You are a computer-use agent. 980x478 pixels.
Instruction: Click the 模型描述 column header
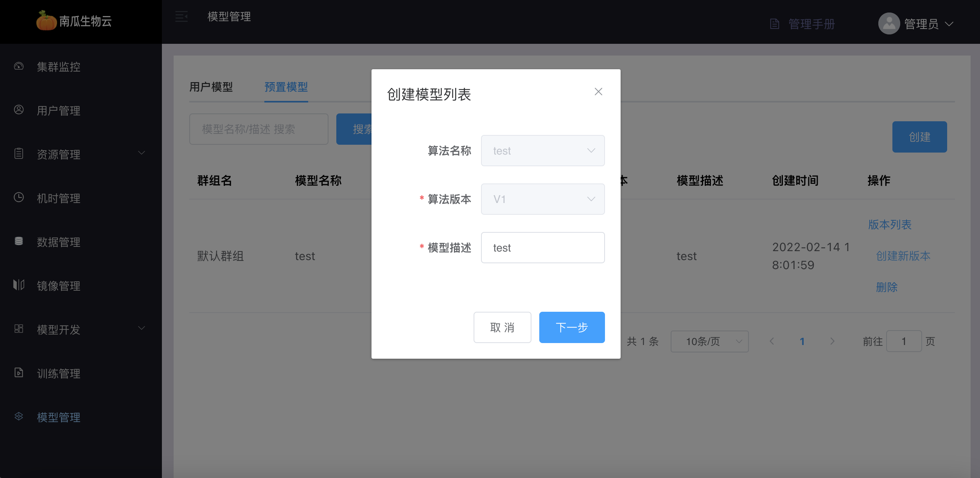click(x=700, y=181)
